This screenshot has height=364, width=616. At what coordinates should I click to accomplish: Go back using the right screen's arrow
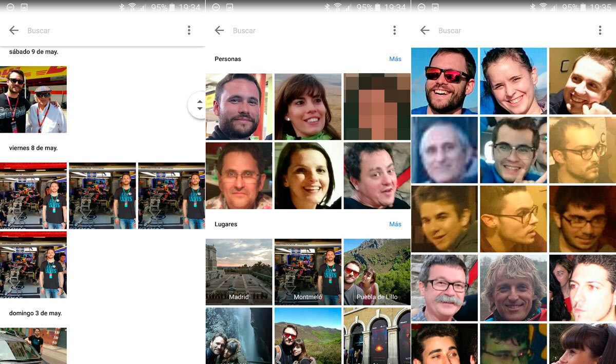click(x=425, y=31)
